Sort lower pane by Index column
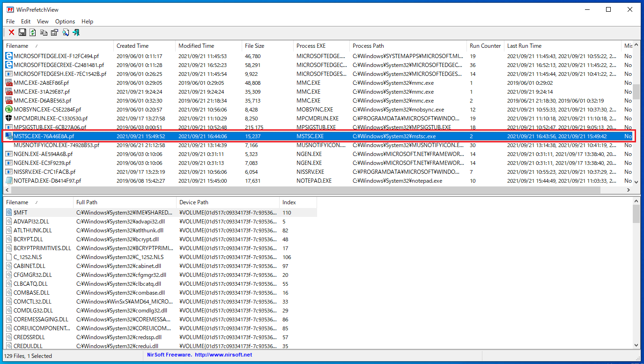This screenshot has height=364, width=644. [298, 202]
